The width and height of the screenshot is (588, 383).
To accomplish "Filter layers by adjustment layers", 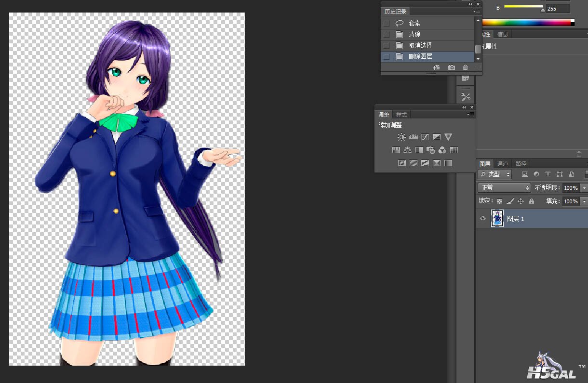I will click(536, 174).
